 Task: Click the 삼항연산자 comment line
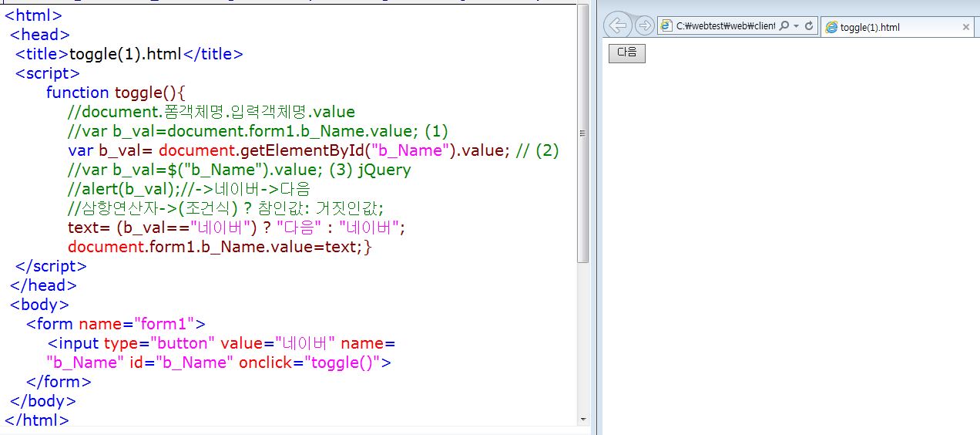[225, 208]
